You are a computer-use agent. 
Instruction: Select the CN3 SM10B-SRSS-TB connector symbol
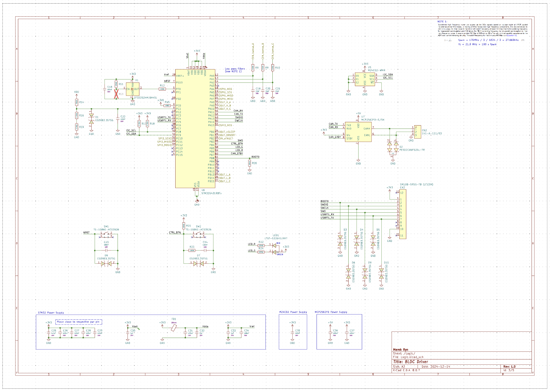tap(402, 214)
